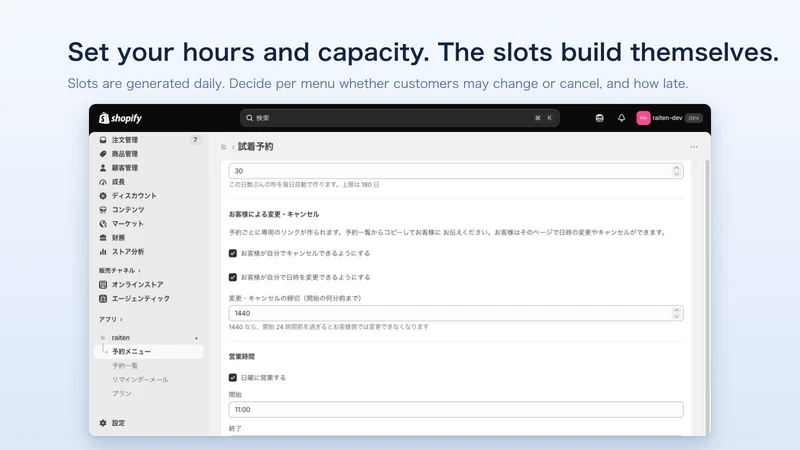Image resolution: width=800 pixels, height=450 pixels.
Task: Increase the 1440 minutes value
Action: click(677, 310)
